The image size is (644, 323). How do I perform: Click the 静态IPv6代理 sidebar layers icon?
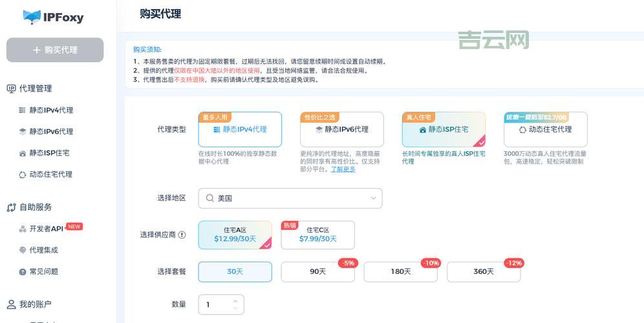coord(22,131)
